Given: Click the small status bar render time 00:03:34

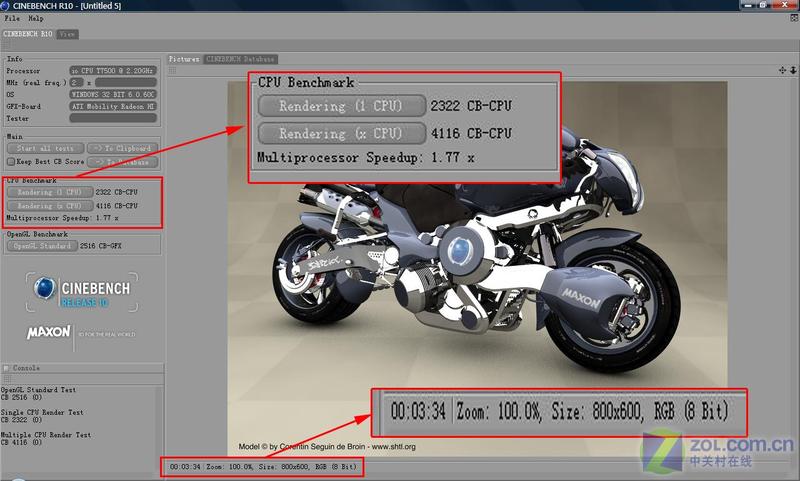Looking at the screenshot, I should click(x=185, y=467).
